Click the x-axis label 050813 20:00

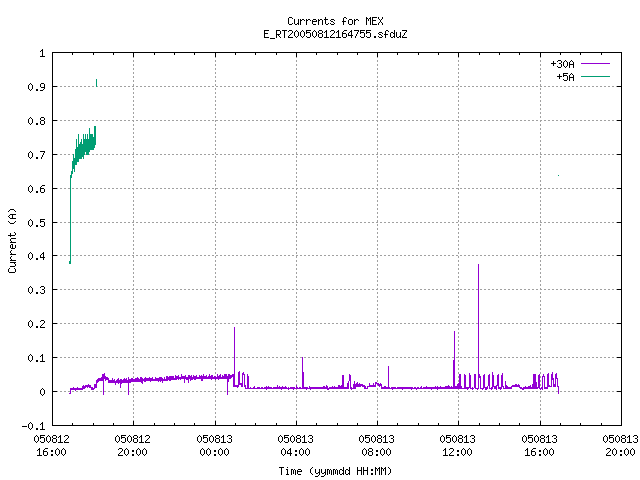[620, 445]
